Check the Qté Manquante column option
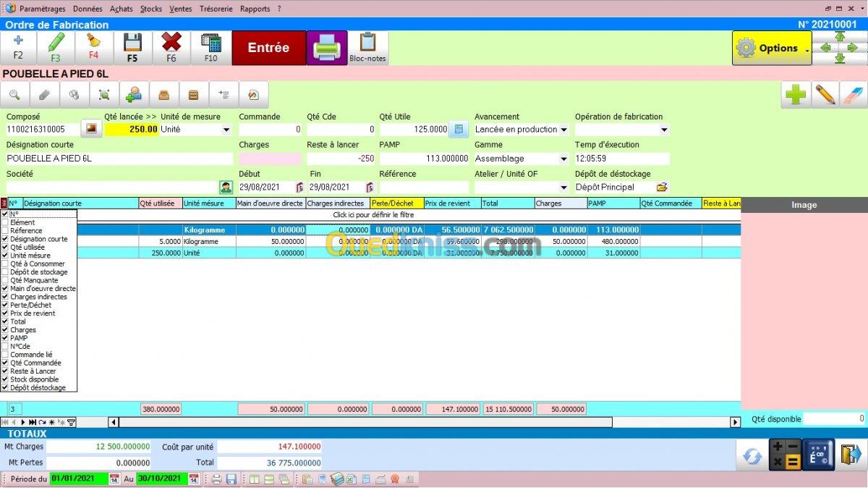The width and height of the screenshot is (868, 488). [x=5, y=280]
